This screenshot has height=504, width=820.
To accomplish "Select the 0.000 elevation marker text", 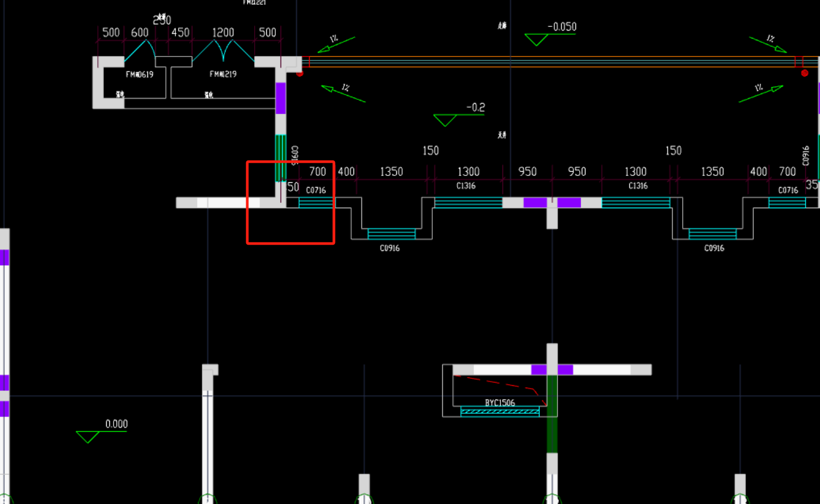I will click(x=116, y=424).
